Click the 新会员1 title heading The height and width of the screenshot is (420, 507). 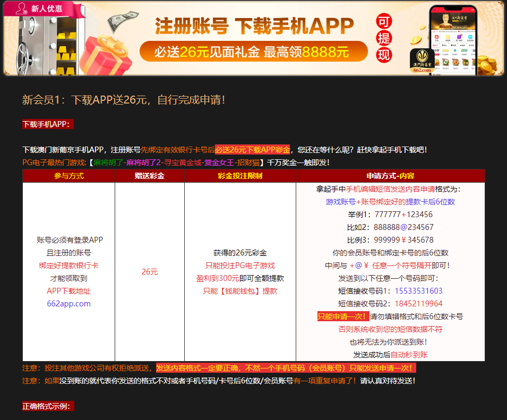click(x=124, y=100)
